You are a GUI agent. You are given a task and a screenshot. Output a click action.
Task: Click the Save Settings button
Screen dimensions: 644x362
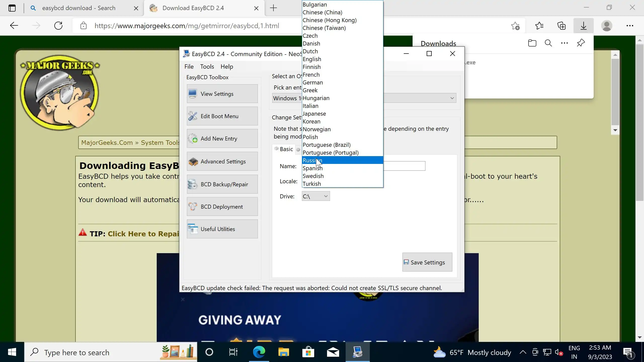(x=427, y=262)
